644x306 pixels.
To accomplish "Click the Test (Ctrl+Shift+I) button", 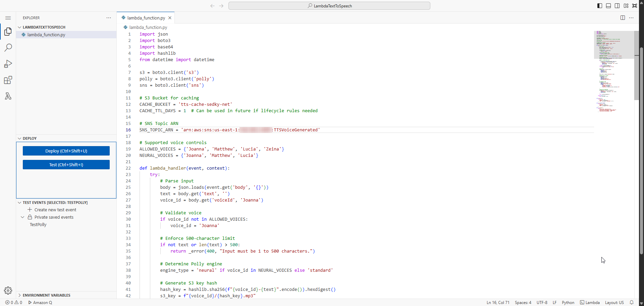I will pyautogui.click(x=66, y=165).
